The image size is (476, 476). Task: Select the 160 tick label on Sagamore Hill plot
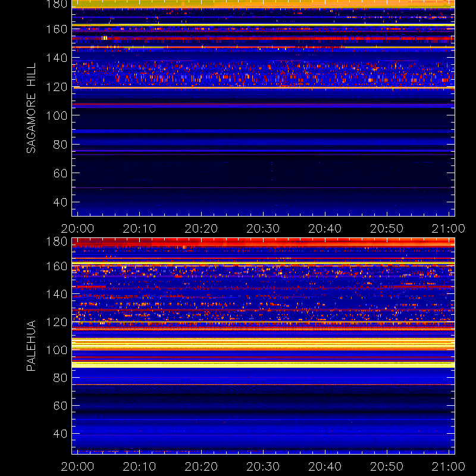pos(57,29)
